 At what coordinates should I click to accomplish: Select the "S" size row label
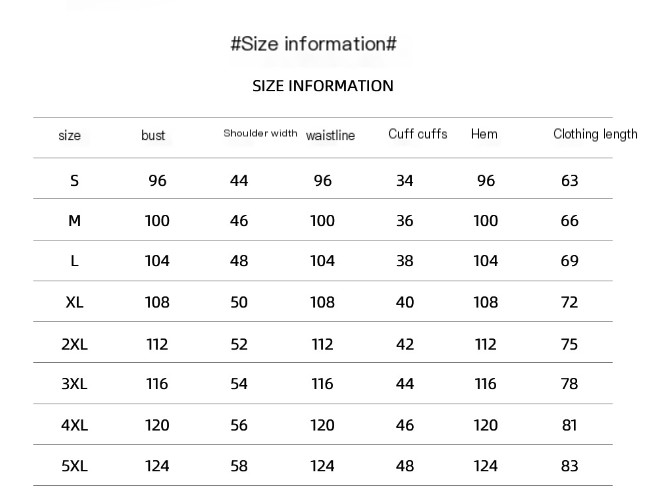point(74,181)
